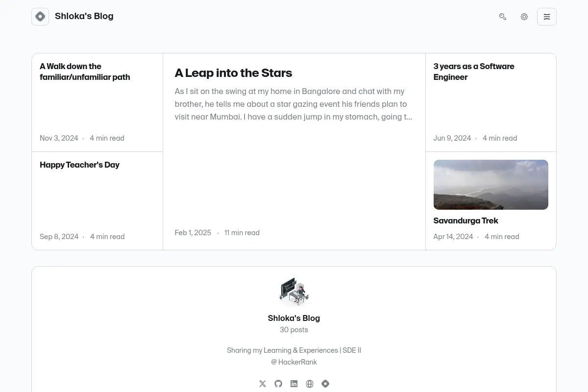
Task: Open the GitHub profile icon
Action: pyautogui.click(x=278, y=384)
